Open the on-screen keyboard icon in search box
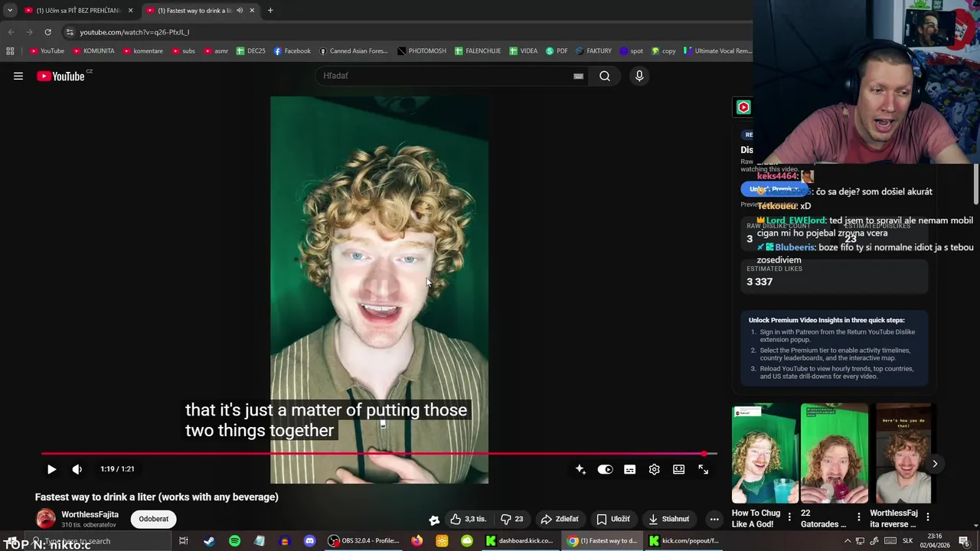This screenshot has height=551, width=980. (x=578, y=76)
